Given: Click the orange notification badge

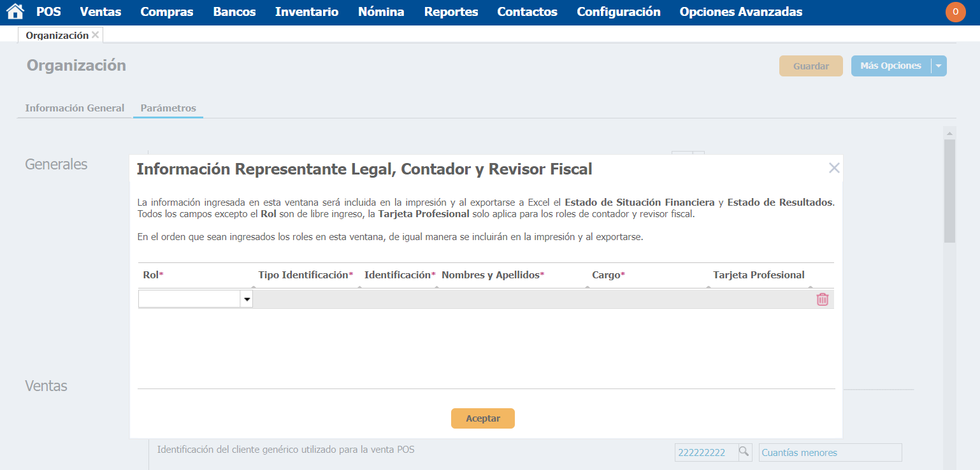Looking at the screenshot, I should (955, 11).
